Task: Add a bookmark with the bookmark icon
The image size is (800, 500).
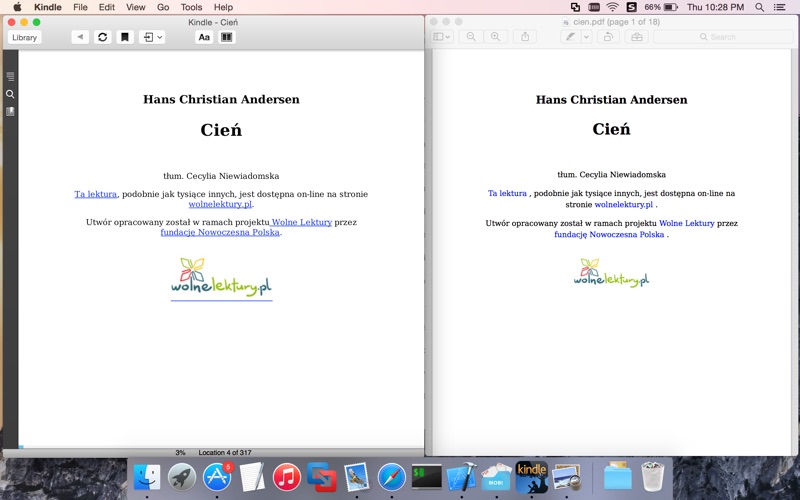Action: point(124,37)
